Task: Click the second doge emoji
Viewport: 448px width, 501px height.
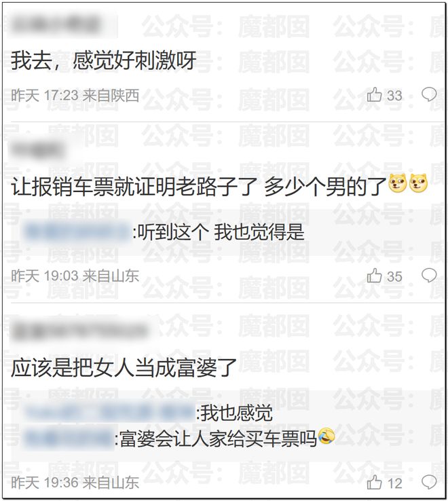Action: tap(418, 183)
